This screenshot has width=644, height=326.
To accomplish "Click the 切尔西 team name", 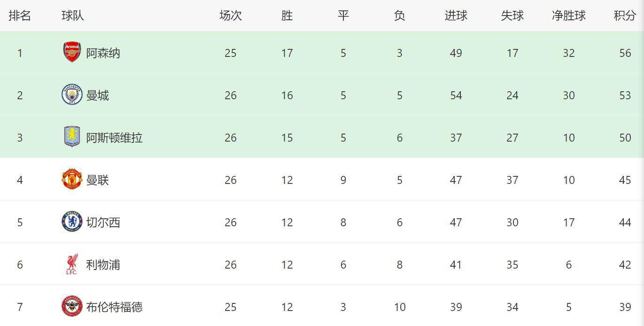I will point(103,223).
